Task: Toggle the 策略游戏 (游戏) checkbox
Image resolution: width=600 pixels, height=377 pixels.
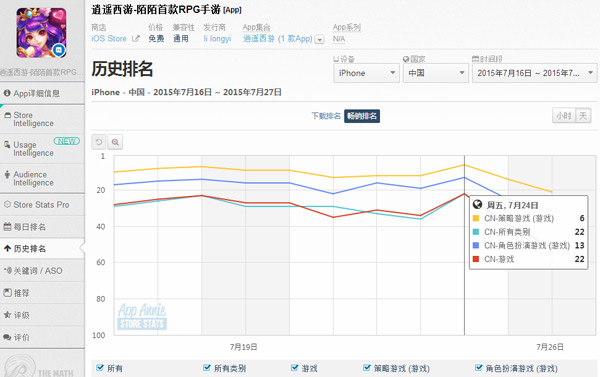Action: 367,368
